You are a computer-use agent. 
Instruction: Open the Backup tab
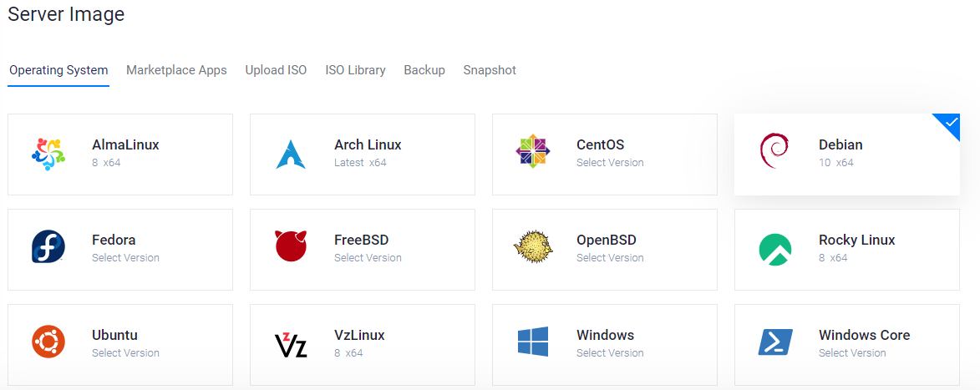point(424,70)
